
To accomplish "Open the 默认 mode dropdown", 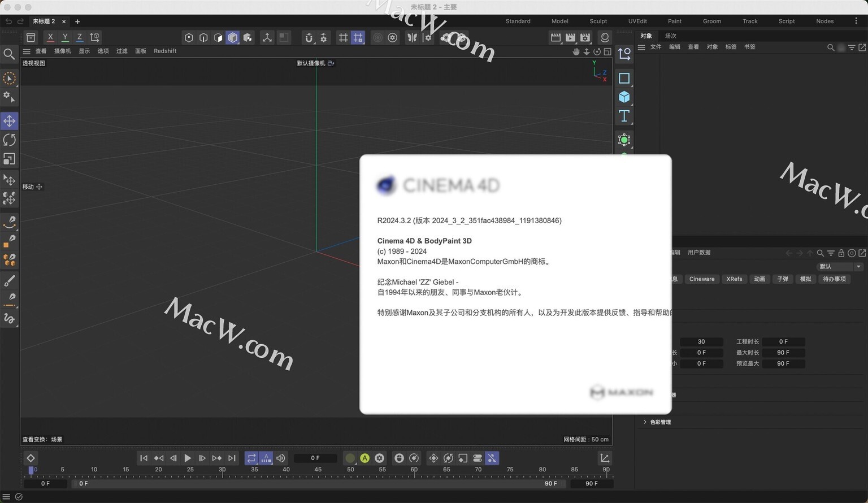I will tap(840, 267).
